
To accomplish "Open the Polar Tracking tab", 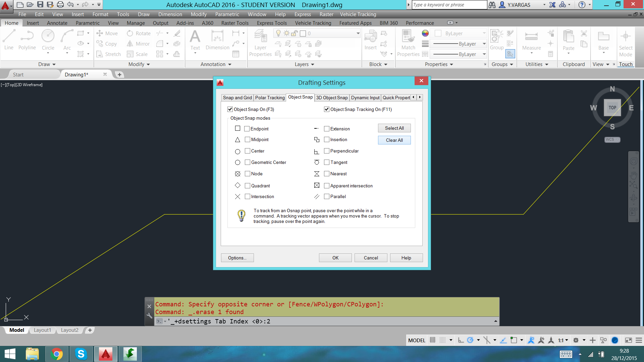I will 270,98.
